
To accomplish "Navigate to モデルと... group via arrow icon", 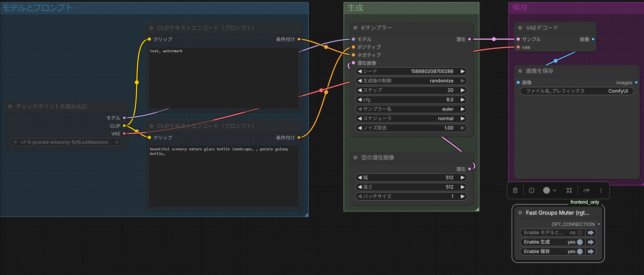I will (x=591, y=233).
